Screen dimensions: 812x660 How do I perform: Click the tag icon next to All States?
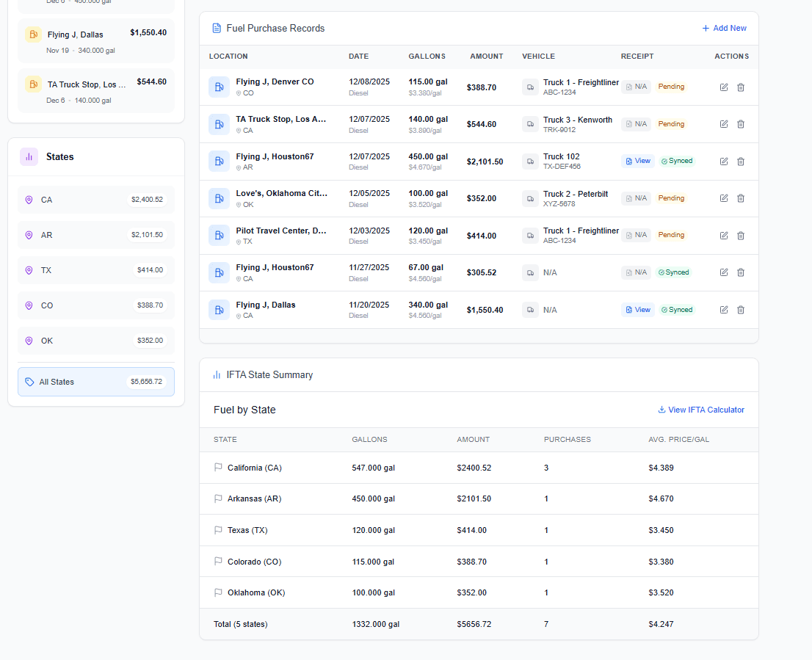pos(29,382)
